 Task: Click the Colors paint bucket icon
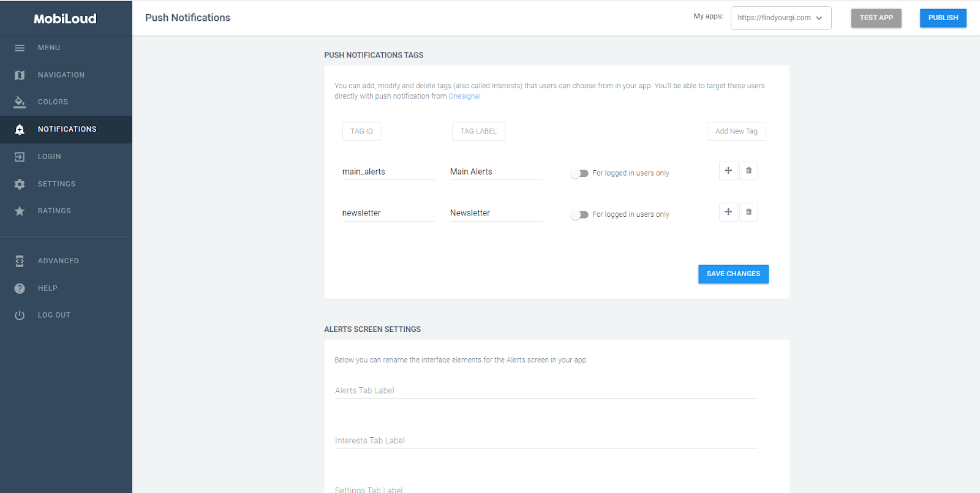pos(20,102)
